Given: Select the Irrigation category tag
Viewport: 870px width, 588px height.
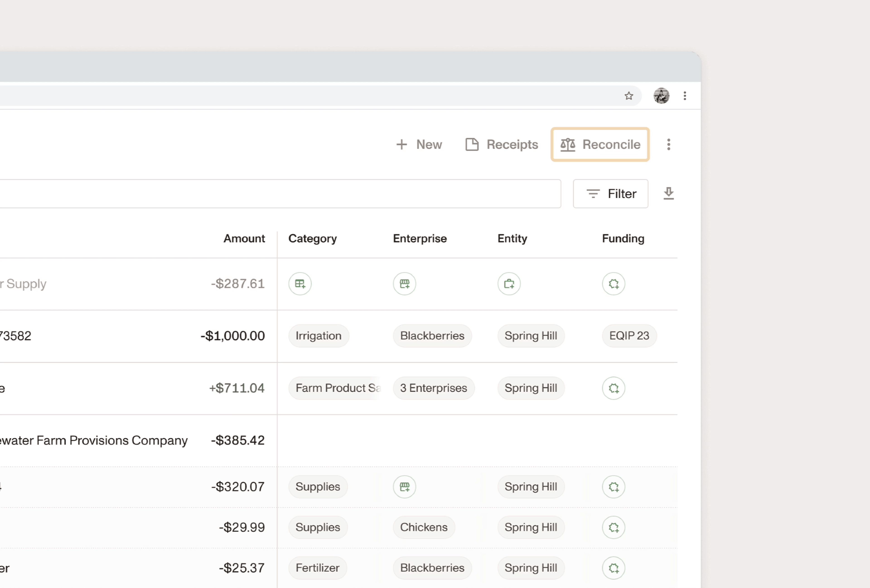Looking at the screenshot, I should [318, 336].
